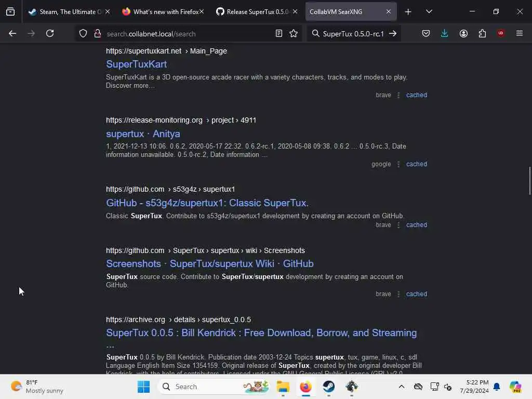This screenshot has height=399, width=532.
Task: Open the weather widget 81°F Mostly sunny
Action: tap(37, 387)
